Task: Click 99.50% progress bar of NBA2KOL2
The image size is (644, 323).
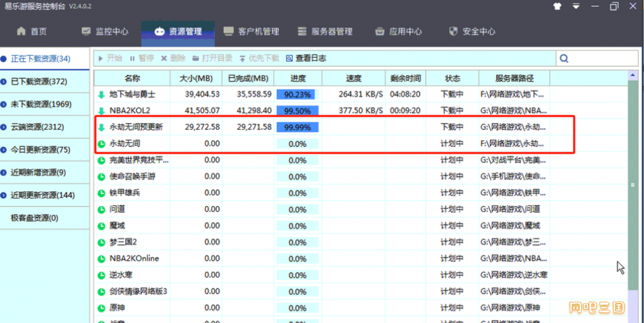Action: click(297, 111)
